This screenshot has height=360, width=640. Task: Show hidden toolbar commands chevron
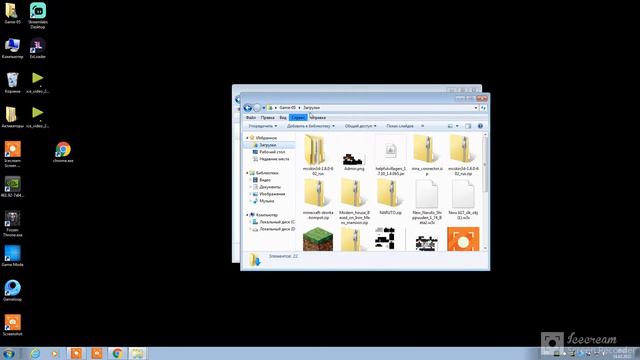click(x=422, y=126)
